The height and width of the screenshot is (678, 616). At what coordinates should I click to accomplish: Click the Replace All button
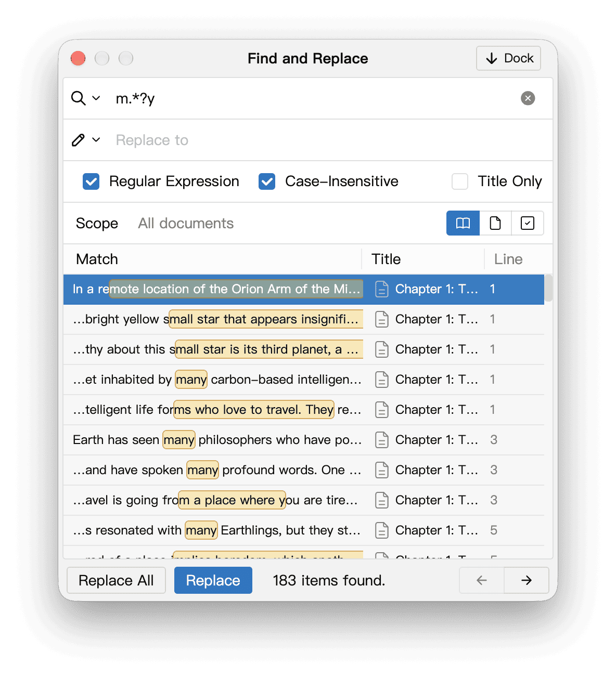[116, 580]
